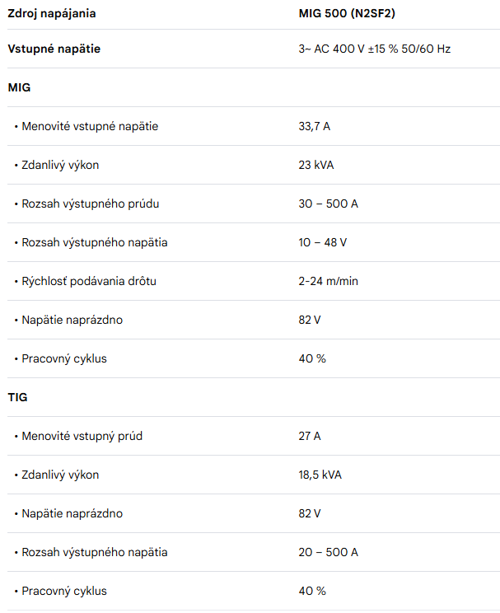Click 'Rýchlosť podávania drôtu' row label
This screenshot has height=613, width=500.
89,281
